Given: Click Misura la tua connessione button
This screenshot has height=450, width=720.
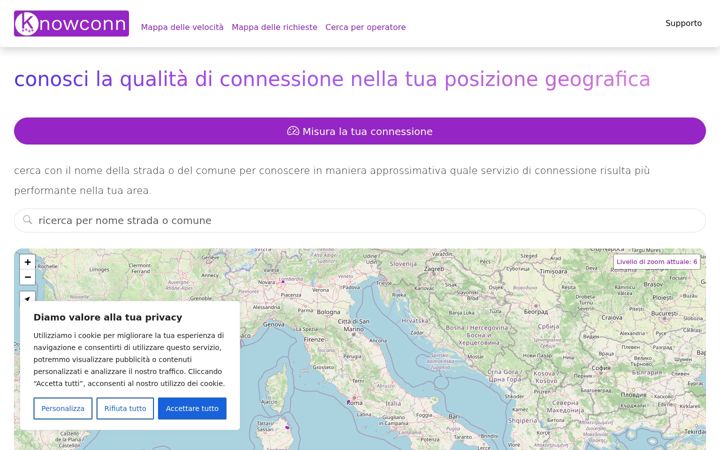Looking at the screenshot, I should (x=360, y=131).
